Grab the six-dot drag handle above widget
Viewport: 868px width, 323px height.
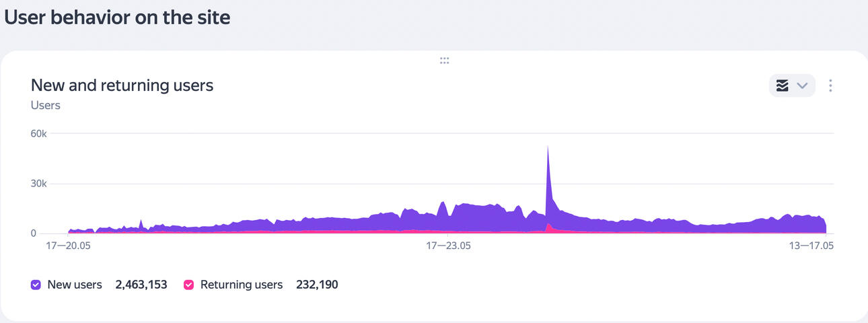click(x=444, y=61)
